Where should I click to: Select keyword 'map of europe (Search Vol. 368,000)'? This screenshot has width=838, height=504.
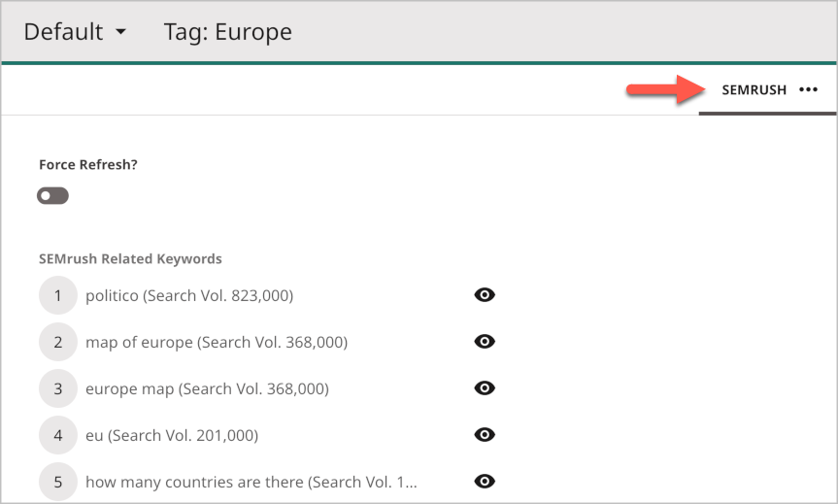click(217, 342)
